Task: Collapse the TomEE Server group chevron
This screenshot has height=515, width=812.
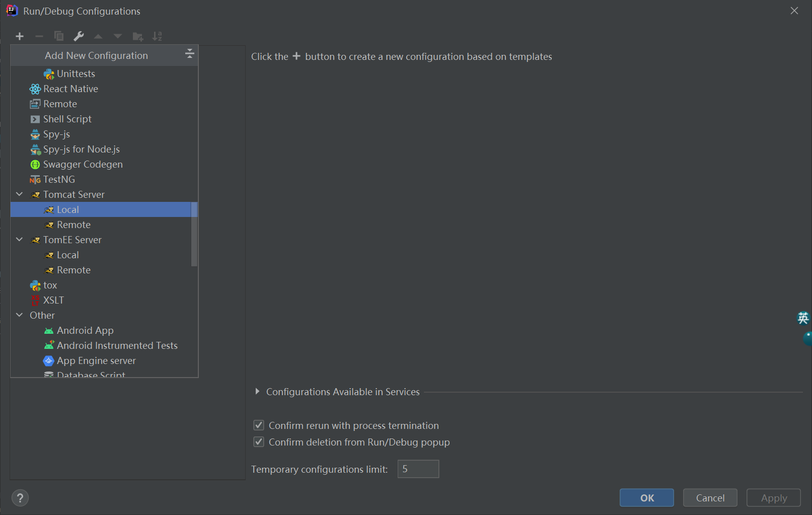Action: click(20, 240)
